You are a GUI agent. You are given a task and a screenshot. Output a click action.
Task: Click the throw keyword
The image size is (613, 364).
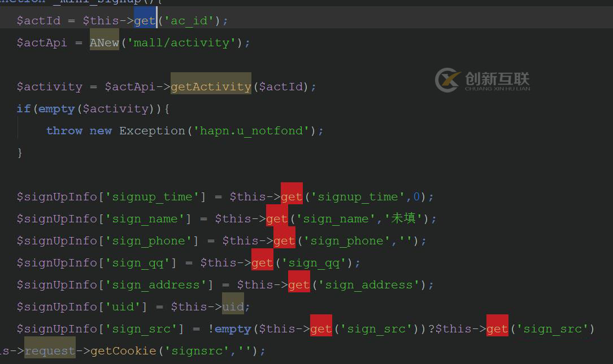click(x=64, y=130)
